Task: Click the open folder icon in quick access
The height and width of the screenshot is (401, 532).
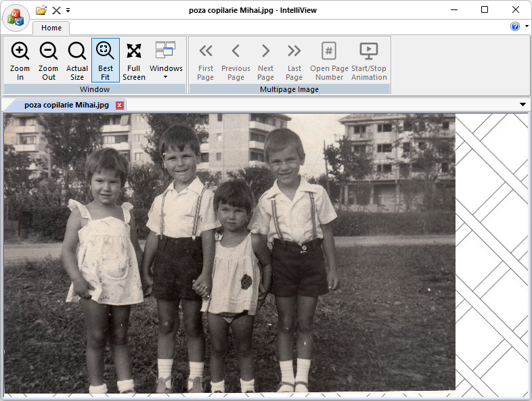Action: 41,10
